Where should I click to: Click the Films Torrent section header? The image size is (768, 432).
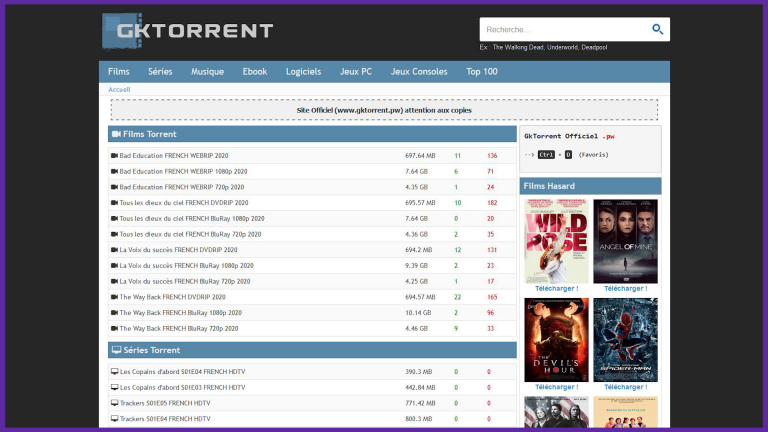(312, 134)
